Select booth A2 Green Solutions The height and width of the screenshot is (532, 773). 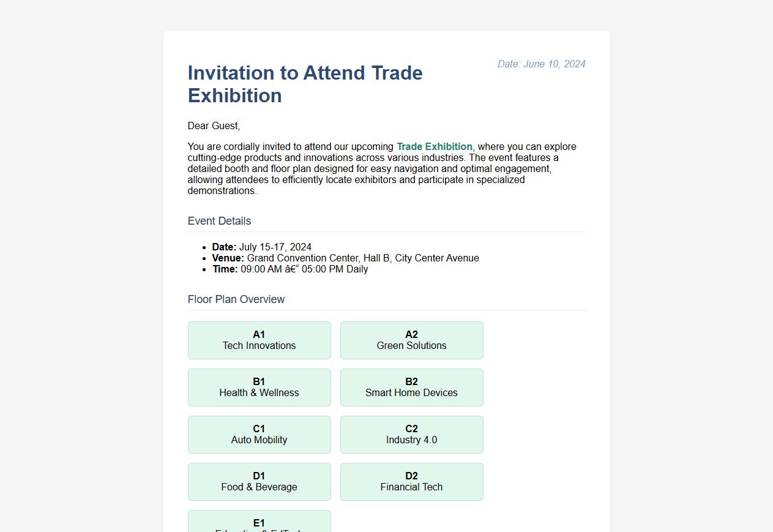[x=411, y=340]
